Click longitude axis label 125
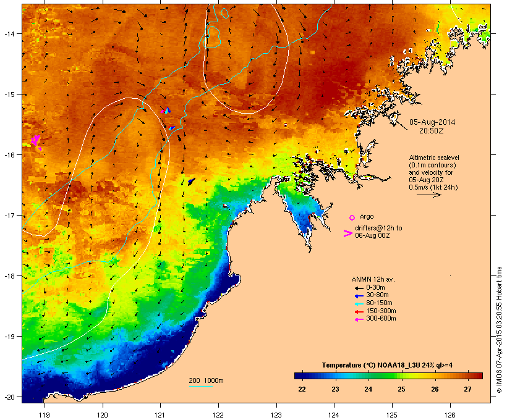507x420 pixels. tap(392, 415)
